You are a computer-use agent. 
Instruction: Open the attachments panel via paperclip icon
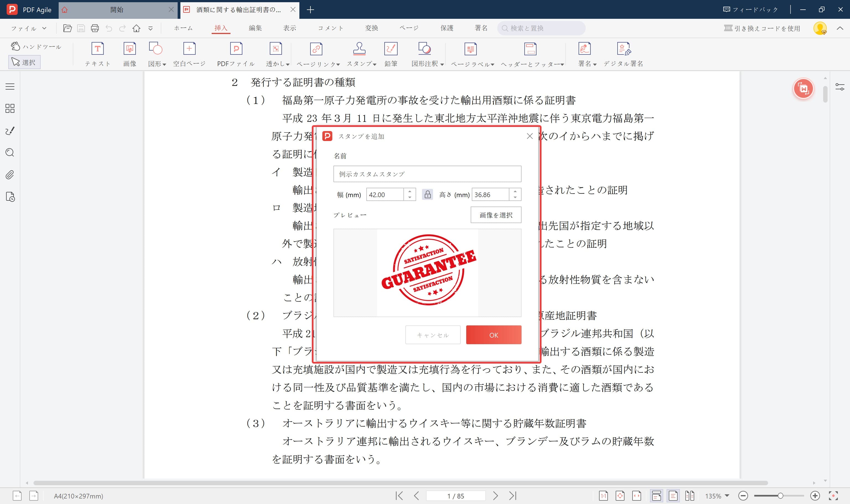point(9,175)
